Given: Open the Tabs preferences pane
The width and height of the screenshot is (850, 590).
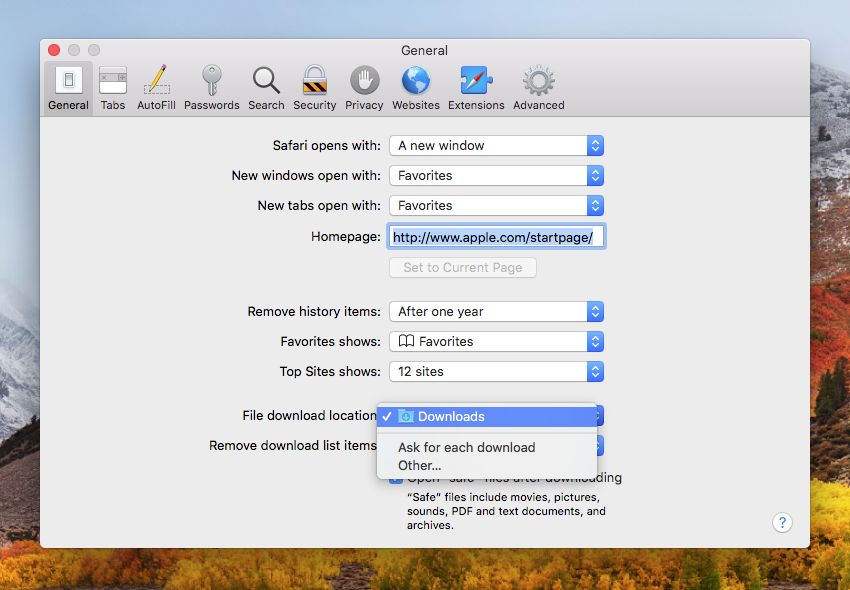Looking at the screenshot, I should tap(112, 87).
